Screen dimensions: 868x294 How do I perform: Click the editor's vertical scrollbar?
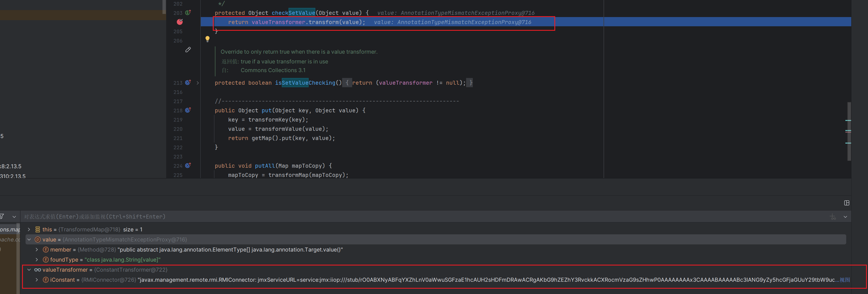click(849, 132)
